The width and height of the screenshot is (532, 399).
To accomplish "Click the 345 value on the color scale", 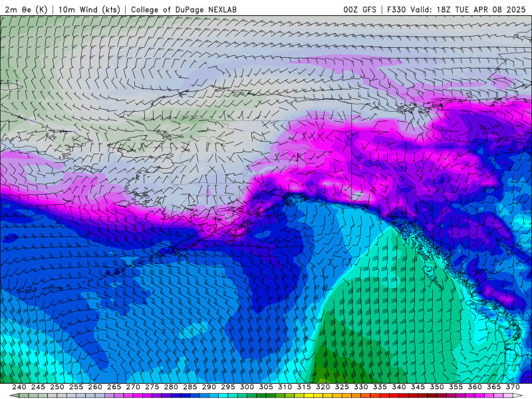I will pyautogui.click(x=418, y=387).
